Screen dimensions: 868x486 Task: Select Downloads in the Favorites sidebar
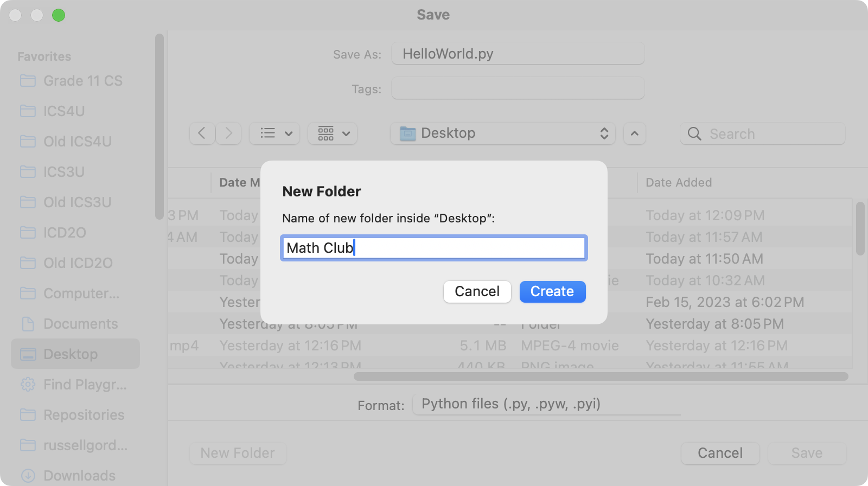point(79,476)
